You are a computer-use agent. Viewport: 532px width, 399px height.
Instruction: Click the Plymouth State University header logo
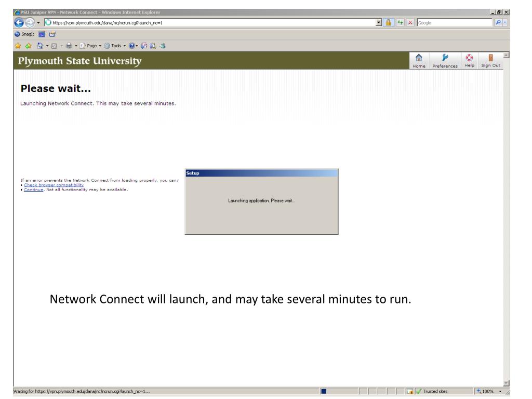[79, 61]
